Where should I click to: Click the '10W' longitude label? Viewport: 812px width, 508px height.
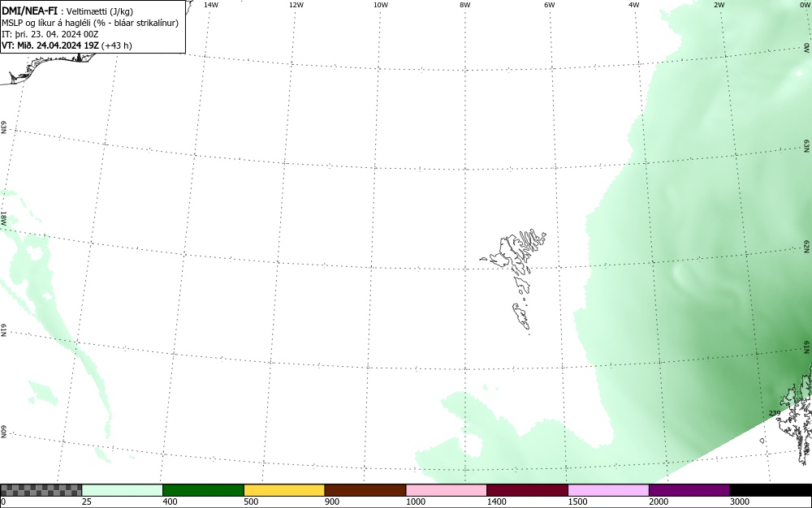tap(381, 5)
